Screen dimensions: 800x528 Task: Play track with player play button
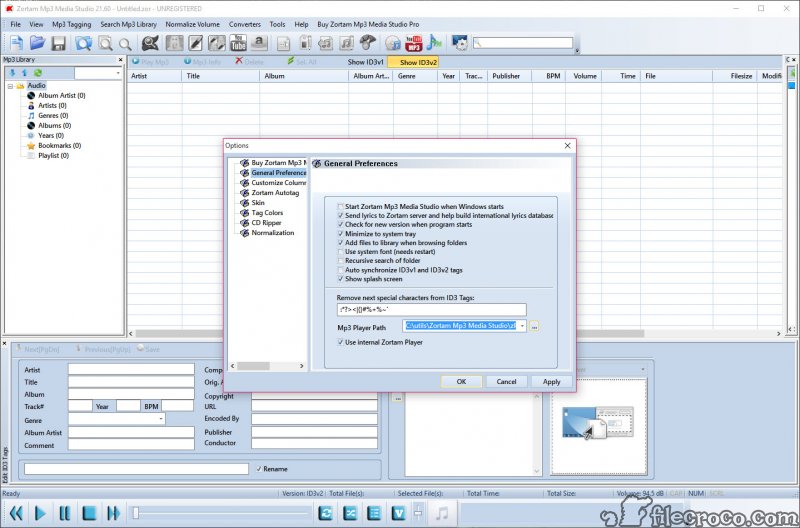40,513
